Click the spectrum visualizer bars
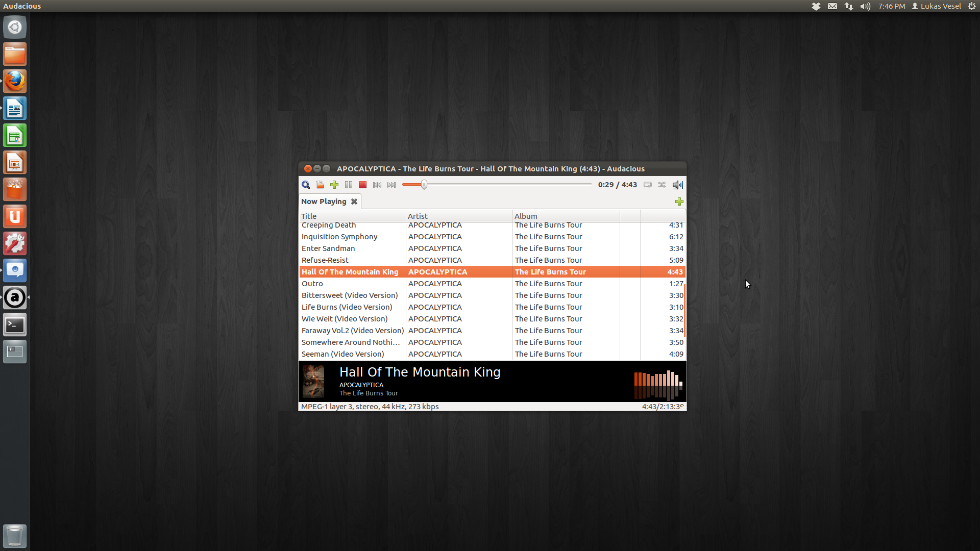The width and height of the screenshot is (980, 551). (x=658, y=385)
